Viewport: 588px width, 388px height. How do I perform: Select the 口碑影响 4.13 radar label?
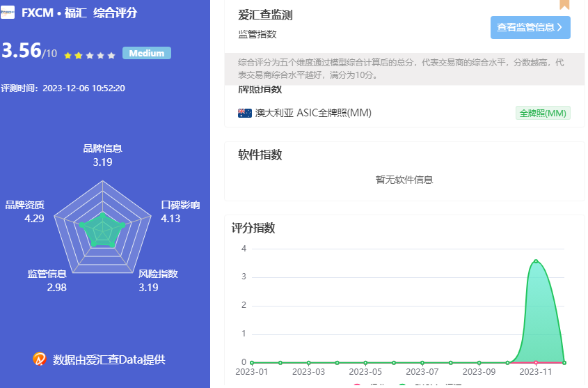180,211
